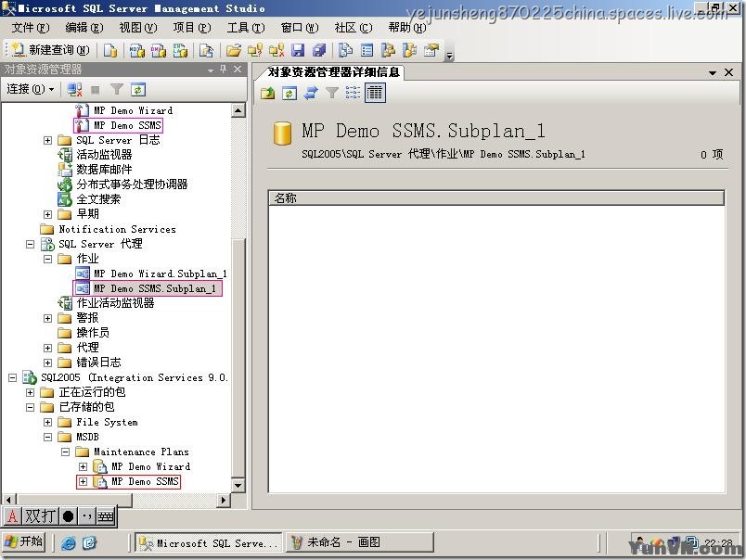This screenshot has height=560, width=746.
Task: Open the 连接(O) connect dropdown
Action: (30, 89)
